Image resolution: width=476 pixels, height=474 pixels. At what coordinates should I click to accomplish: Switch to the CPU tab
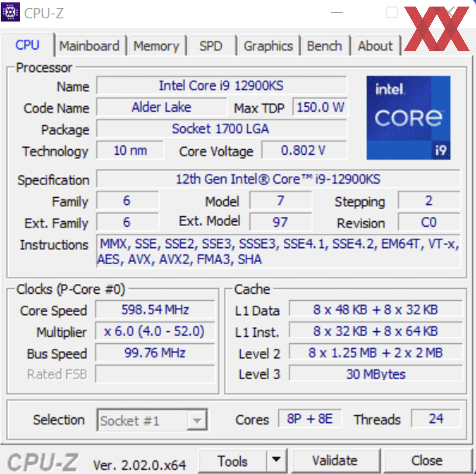[x=27, y=45]
